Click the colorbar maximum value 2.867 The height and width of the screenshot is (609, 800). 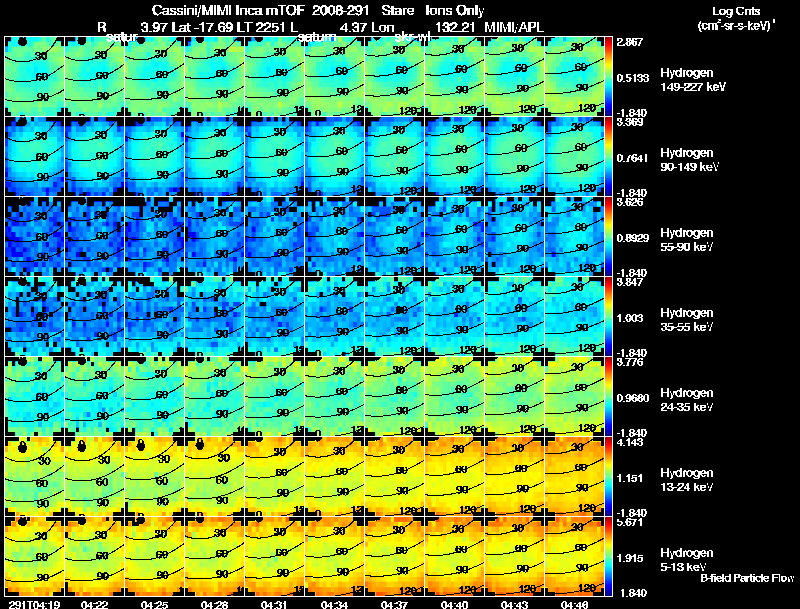pos(630,42)
